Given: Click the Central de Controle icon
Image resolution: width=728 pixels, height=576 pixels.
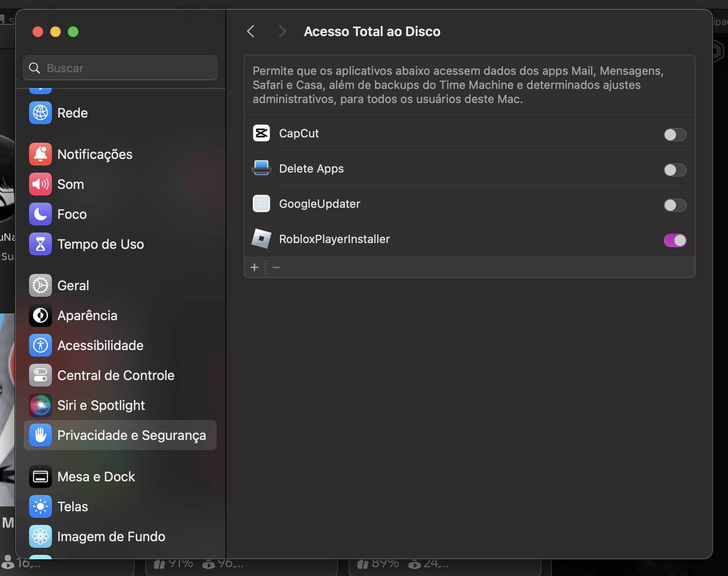Looking at the screenshot, I should coord(40,375).
